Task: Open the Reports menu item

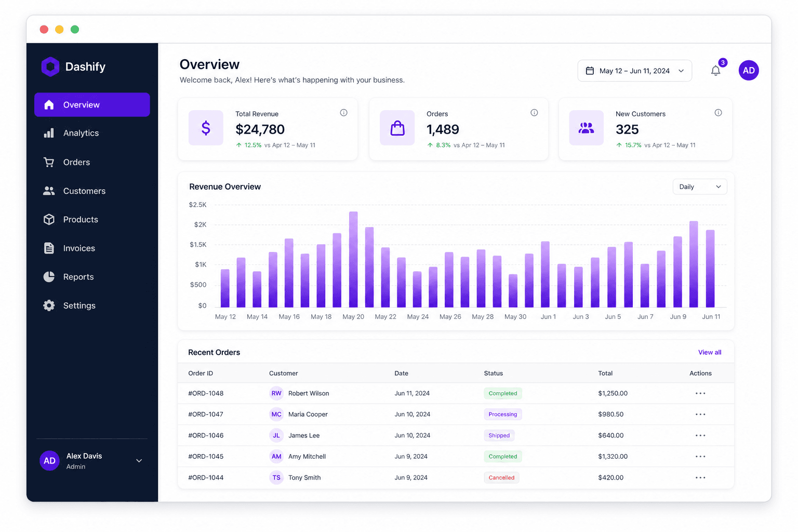Action: point(92,277)
